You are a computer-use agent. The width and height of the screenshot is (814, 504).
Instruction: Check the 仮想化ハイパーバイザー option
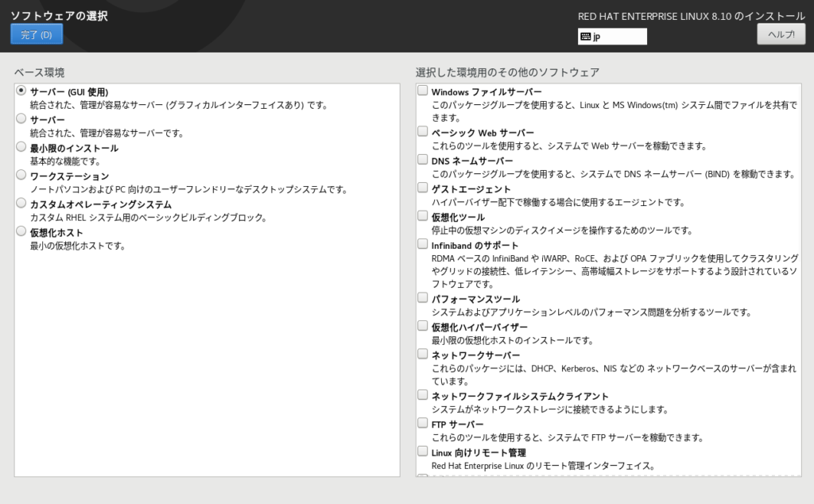[x=423, y=327]
